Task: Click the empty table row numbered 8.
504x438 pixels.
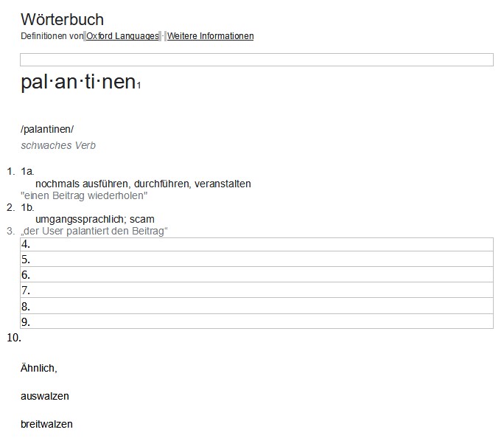Action: 256,305
